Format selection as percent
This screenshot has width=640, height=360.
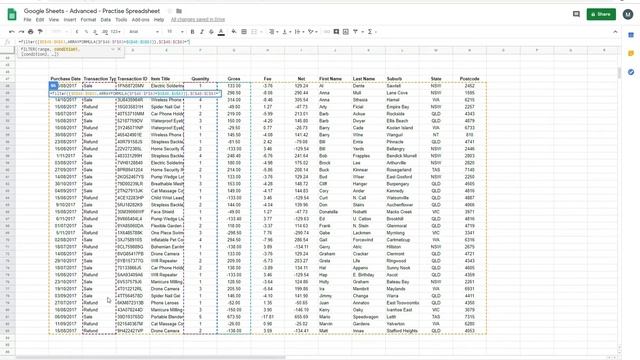tap(86, 32)
